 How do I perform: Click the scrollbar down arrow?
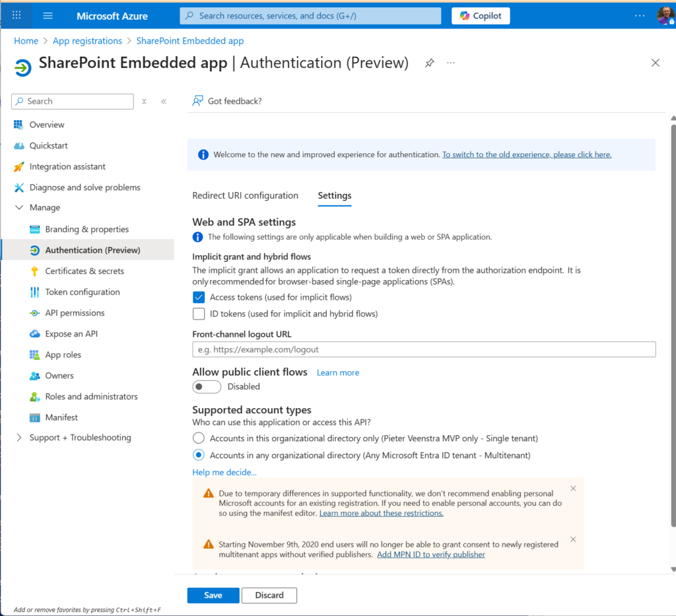coord(673,569)
